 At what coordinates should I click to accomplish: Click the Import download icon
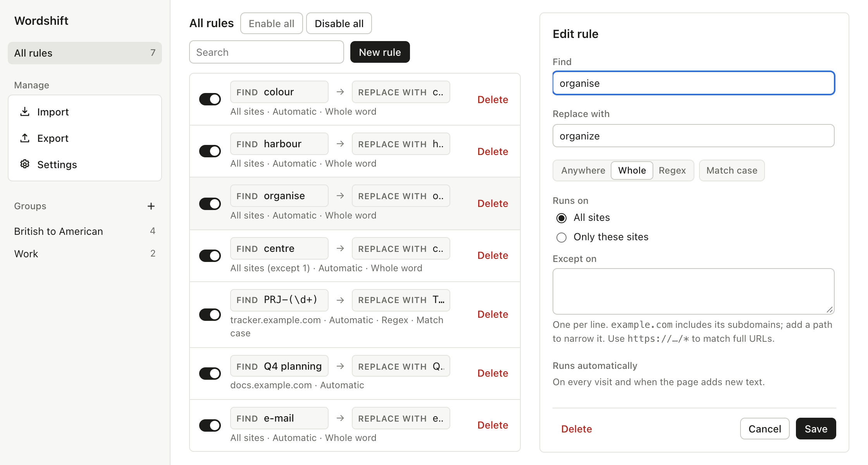point(25,112)
